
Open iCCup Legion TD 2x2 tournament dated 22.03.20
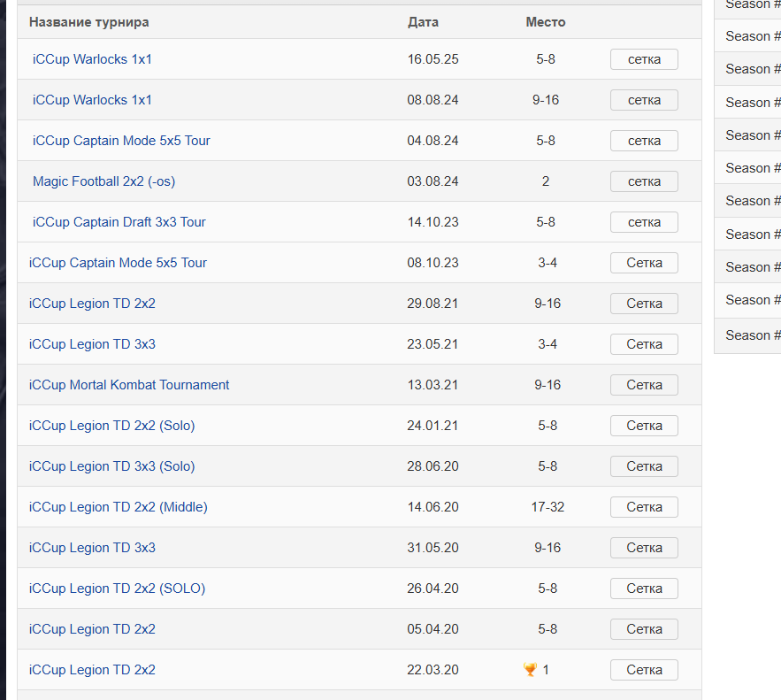[x=92, y=670]
